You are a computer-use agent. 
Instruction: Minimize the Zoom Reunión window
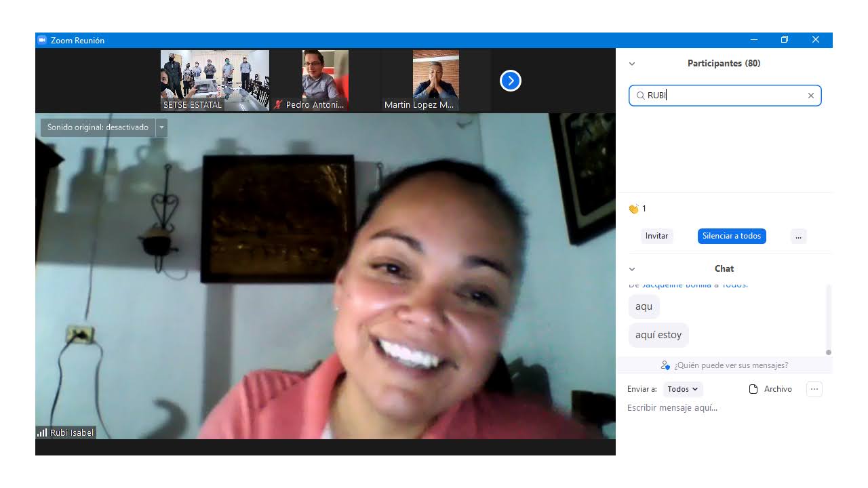tap(753, 40)
